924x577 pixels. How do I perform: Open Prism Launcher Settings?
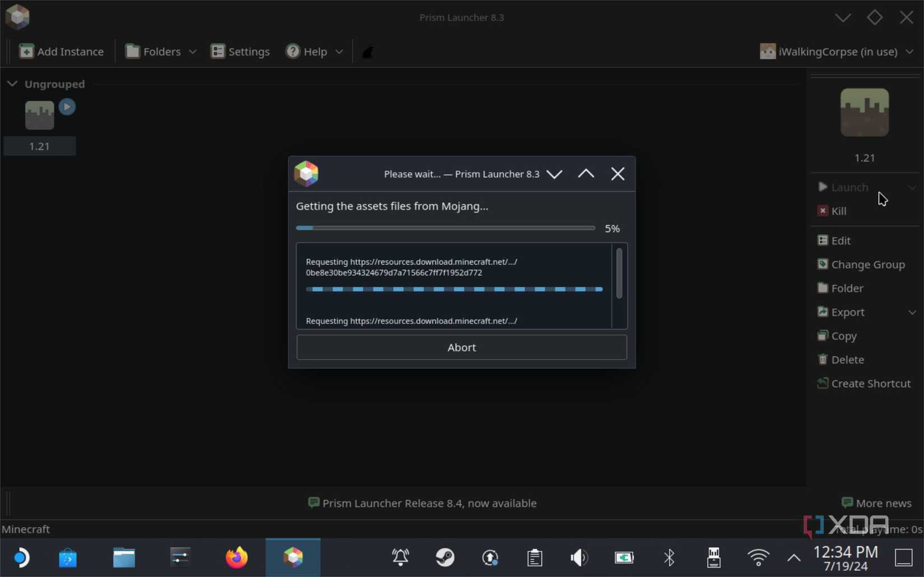pyautogui.click(x=240, y=51)
